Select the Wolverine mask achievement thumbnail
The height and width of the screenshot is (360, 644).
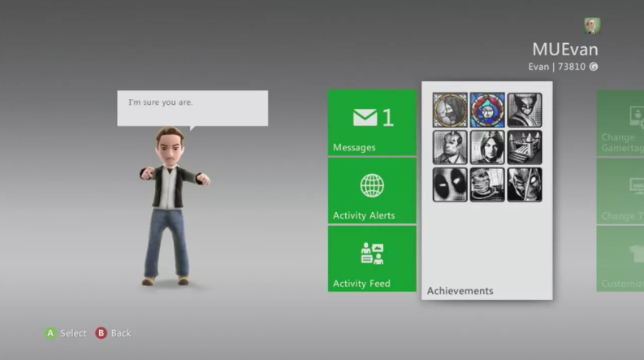(x=525, y=111)
